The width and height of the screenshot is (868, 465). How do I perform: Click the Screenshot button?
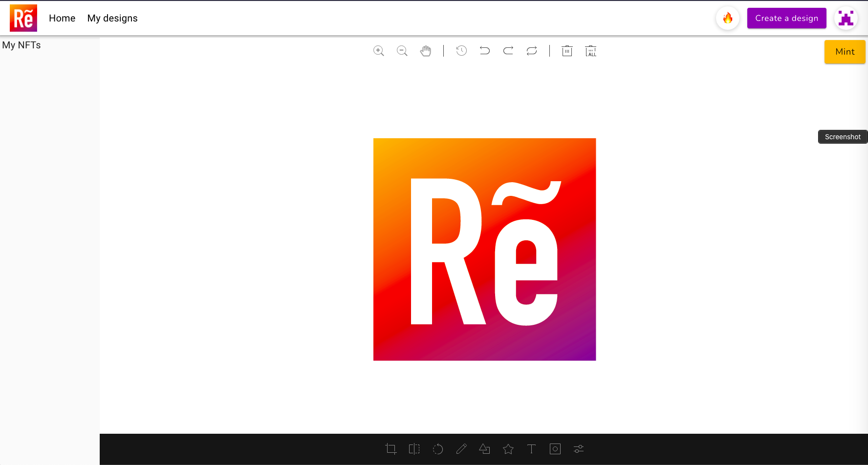(x=843, y=137)
